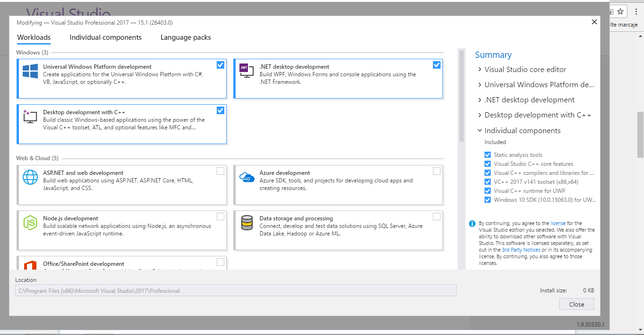The height and width of the screenshot is (335, 644).
Task: Click the Azure development cloud icon
Action: [x=247, y=177]
